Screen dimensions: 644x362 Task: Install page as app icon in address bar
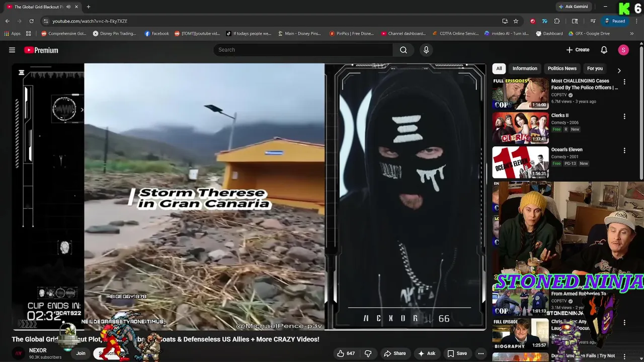click(x=505, y=21)
